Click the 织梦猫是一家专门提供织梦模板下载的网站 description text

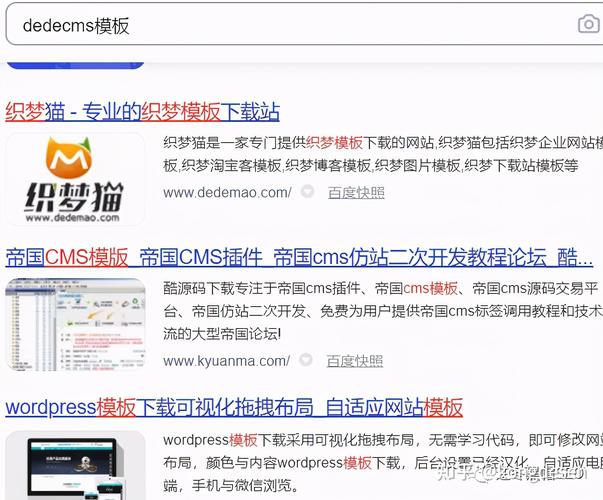[x=383, y=154]
